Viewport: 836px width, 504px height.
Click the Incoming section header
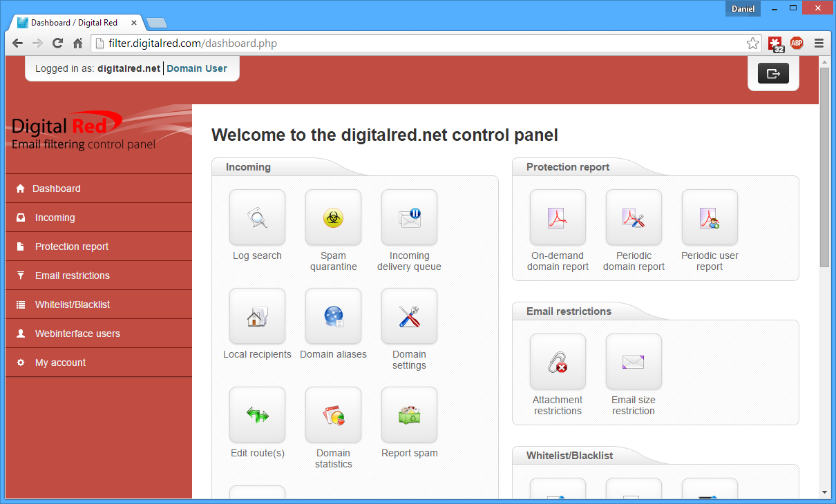248,167
